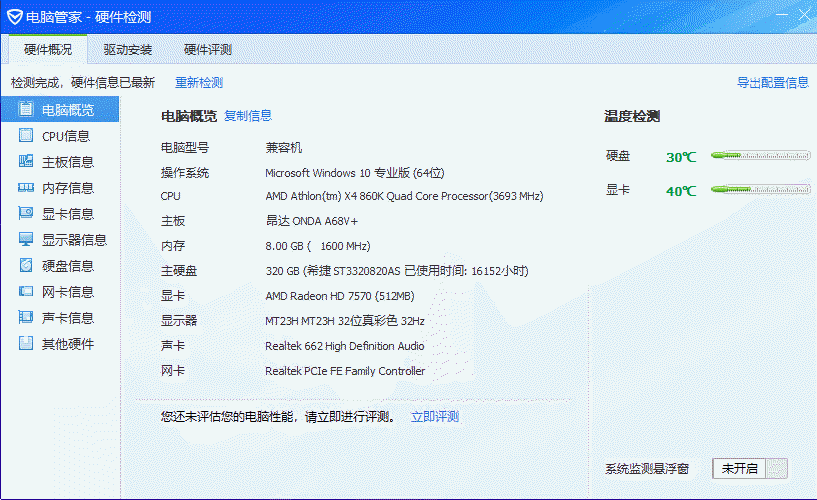Open the 网卡信息 network card icon
817x500 pixels.
click(x=26, y=291)
